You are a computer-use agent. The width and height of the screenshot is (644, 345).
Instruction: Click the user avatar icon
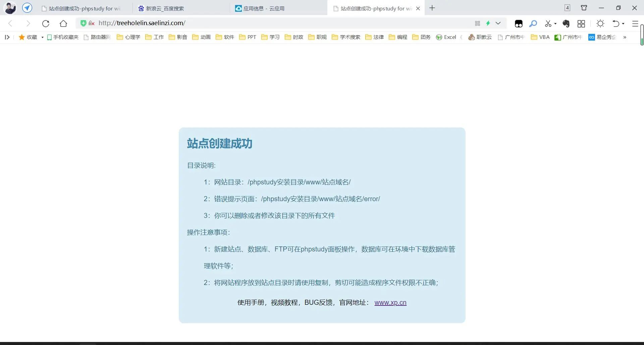10,8
